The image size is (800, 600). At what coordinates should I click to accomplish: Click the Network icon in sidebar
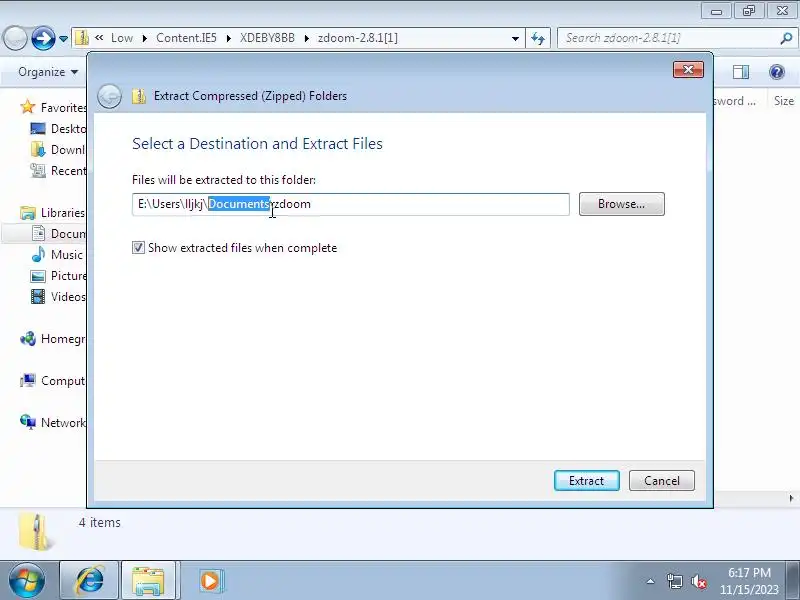(28, 421)
